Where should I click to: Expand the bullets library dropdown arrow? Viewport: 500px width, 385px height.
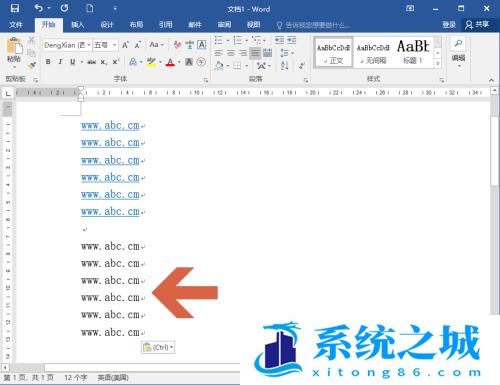(x=228, y=41)
